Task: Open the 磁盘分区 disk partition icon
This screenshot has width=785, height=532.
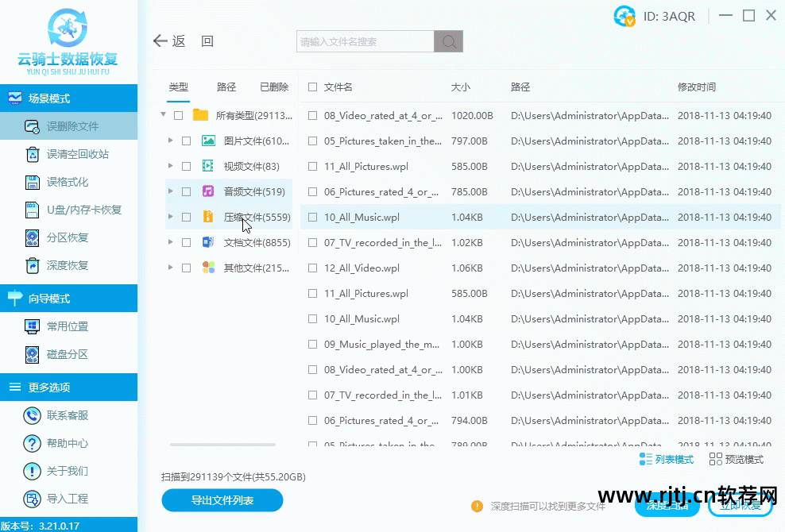Action: (32, 354)
